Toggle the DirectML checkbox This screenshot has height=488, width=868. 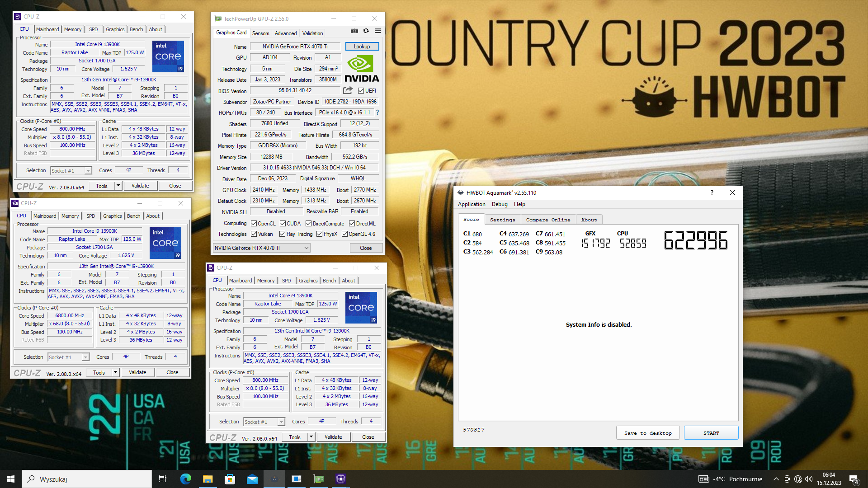352,224
